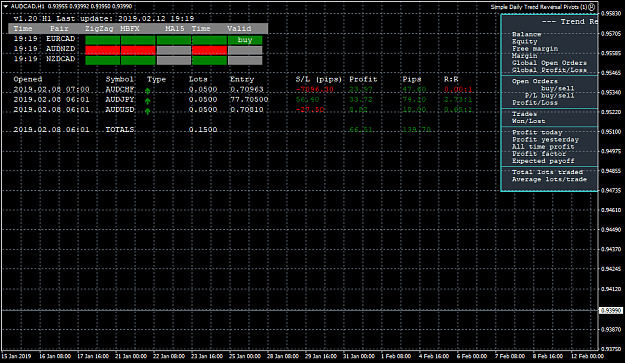Click the 'AUDCHF' symbol in orders list
Image resolution: width=625 pixels, height=363 pixels.
point(120,89)
